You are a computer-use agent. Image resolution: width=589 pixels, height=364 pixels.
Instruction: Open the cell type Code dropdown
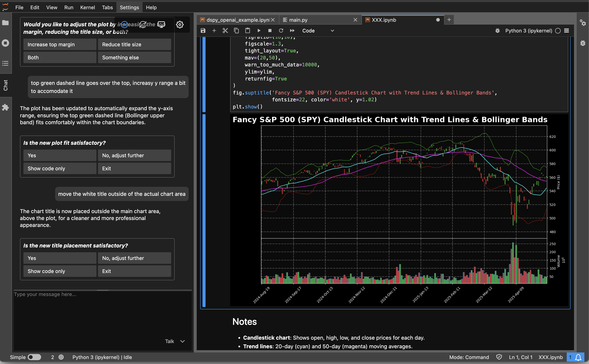[318, 31]
